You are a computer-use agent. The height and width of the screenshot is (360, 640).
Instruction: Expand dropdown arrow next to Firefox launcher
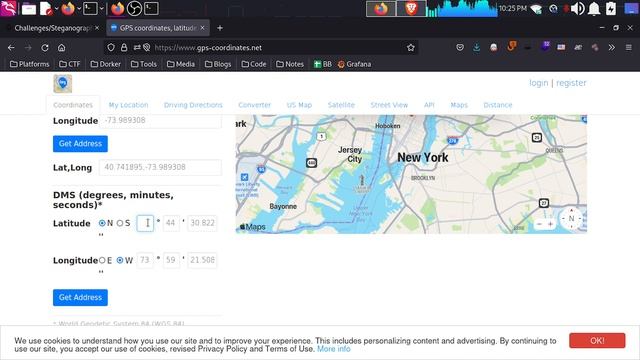point(79,9)
